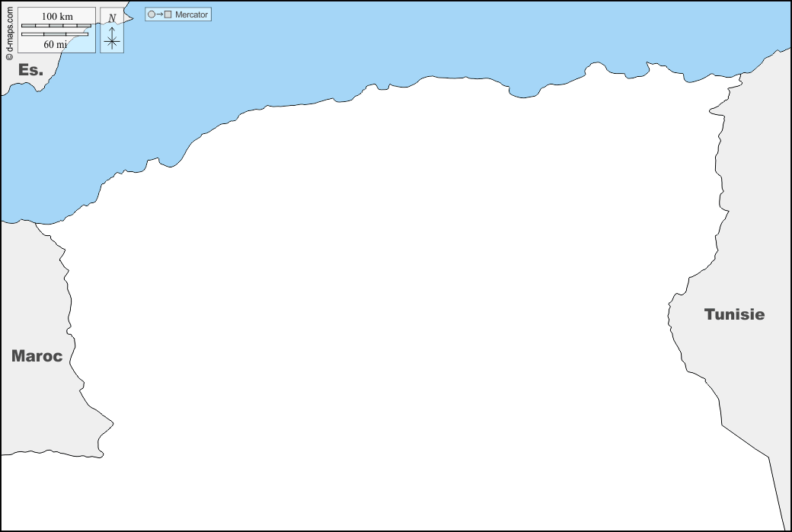Image resolution: width=792 pixels, height=532 pixels.
Task: Click the "100 km" scale label
Action: tap(57, 17)
